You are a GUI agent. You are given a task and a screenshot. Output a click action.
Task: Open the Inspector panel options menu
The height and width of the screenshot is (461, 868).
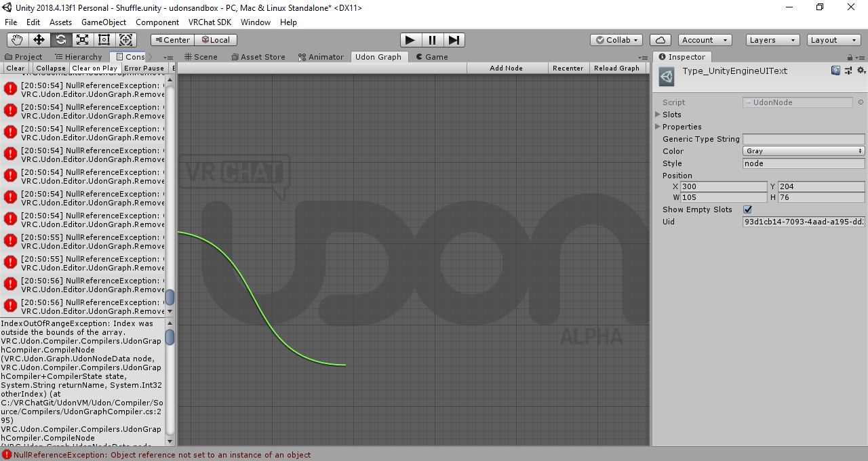(862, 57)
